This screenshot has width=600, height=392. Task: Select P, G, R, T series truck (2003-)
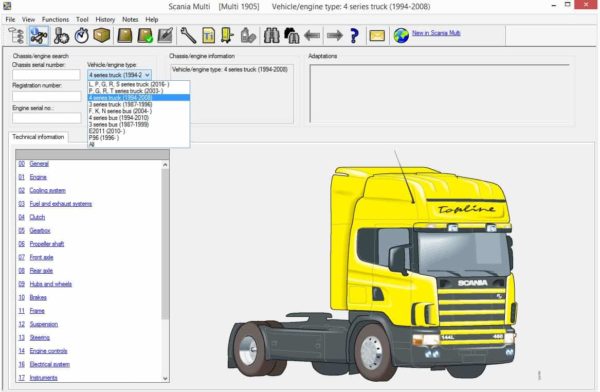[139, 91]
